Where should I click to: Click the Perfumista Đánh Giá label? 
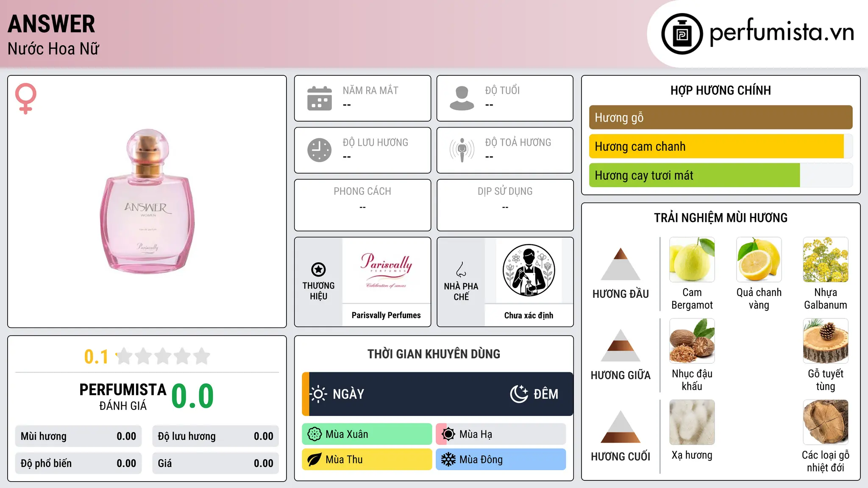tap(123, 396)
